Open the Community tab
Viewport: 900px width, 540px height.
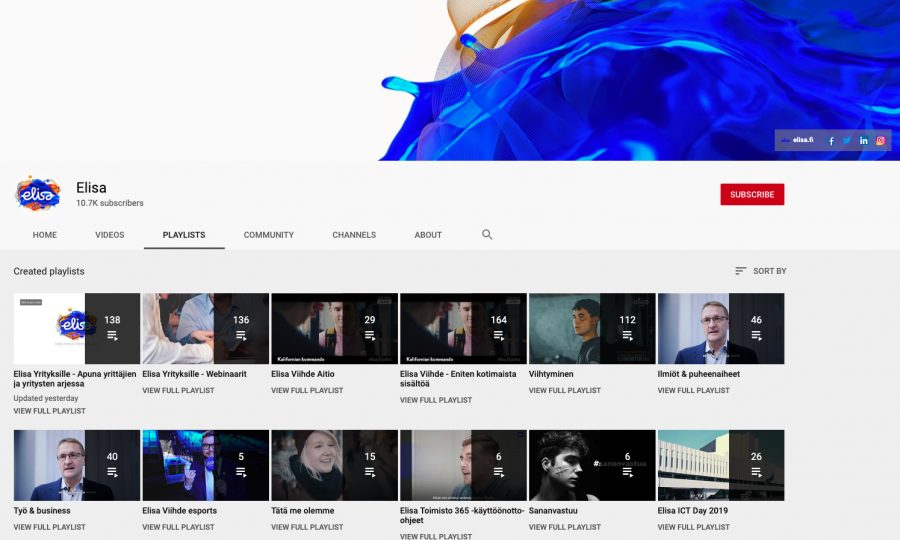click(269, 235)
